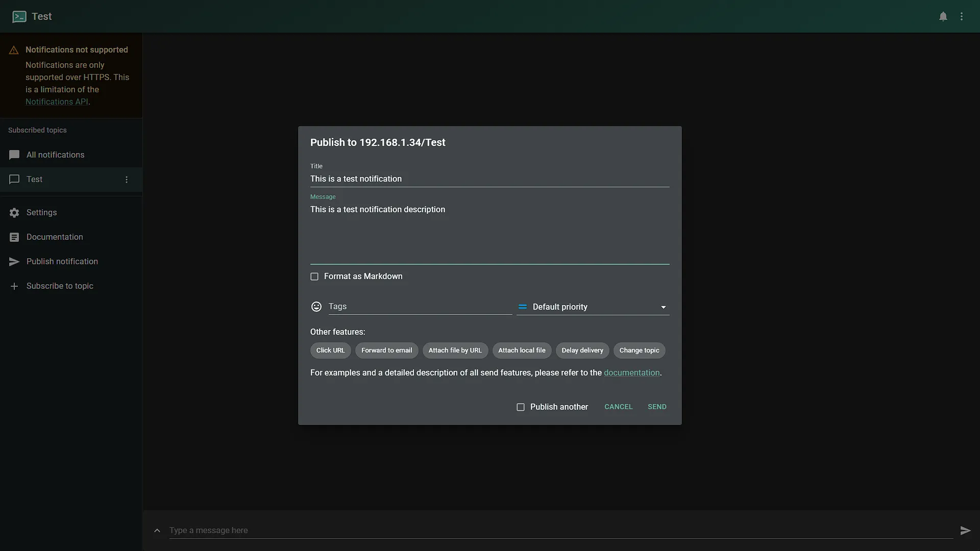Viewport: 980px width, 551px height.
Task: Enable the Publish another checkbox
Action: 521,407
